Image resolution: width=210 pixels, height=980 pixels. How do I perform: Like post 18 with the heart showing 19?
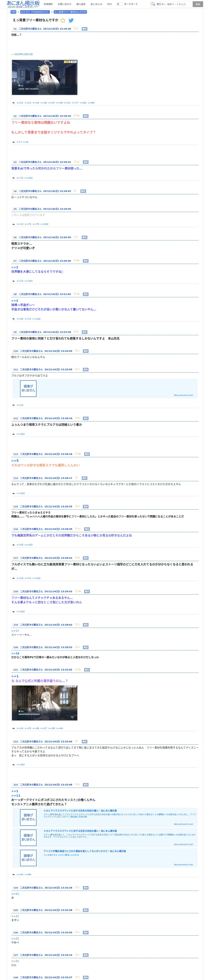(x=76, y=591)
